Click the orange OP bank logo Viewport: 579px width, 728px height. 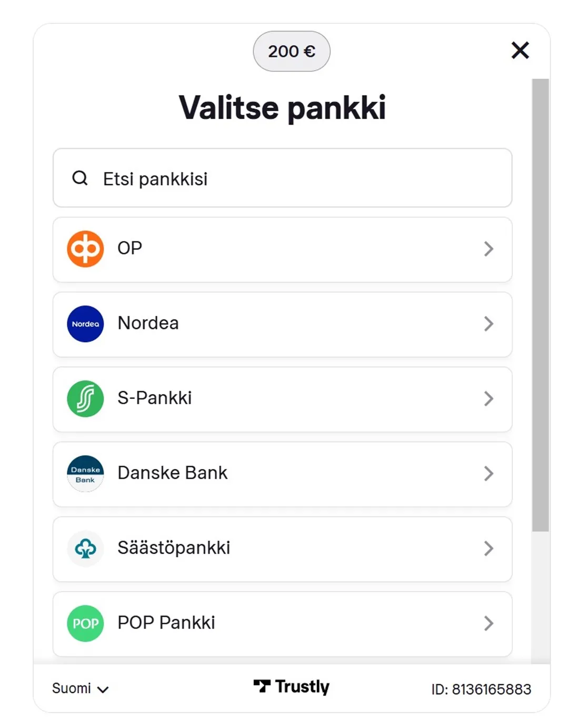[85, 249]
